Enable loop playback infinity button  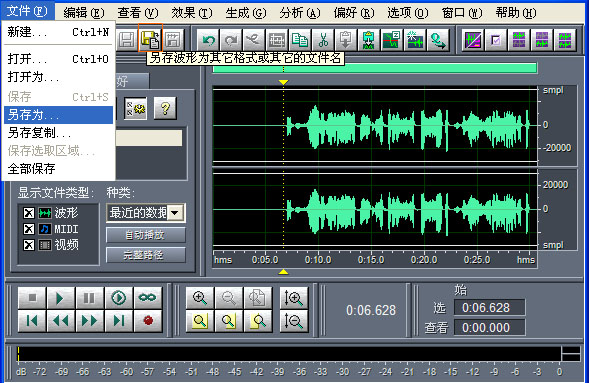pos(148,298)
